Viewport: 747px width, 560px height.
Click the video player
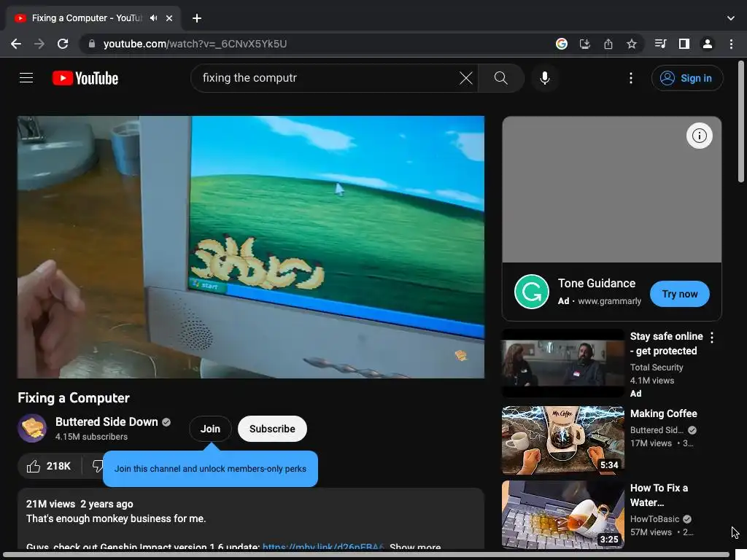point(251,247)
